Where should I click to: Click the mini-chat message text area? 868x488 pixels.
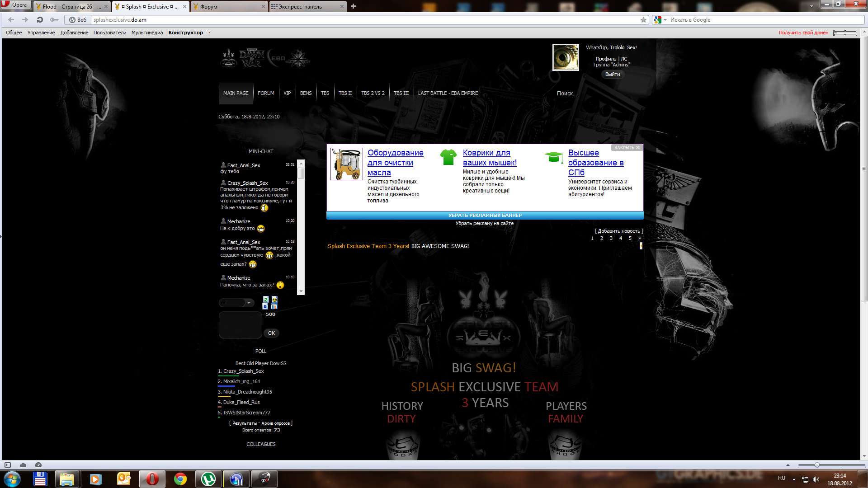[240, 324]
